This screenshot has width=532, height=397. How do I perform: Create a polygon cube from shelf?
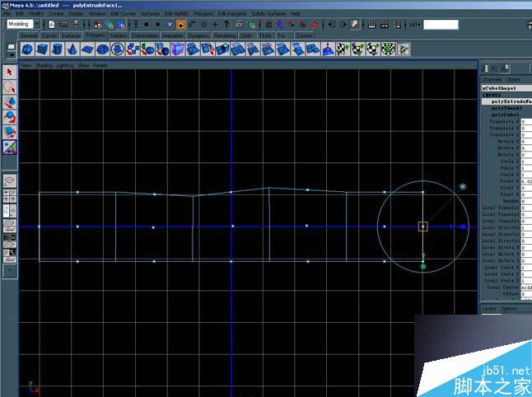(x=42, y=49)
